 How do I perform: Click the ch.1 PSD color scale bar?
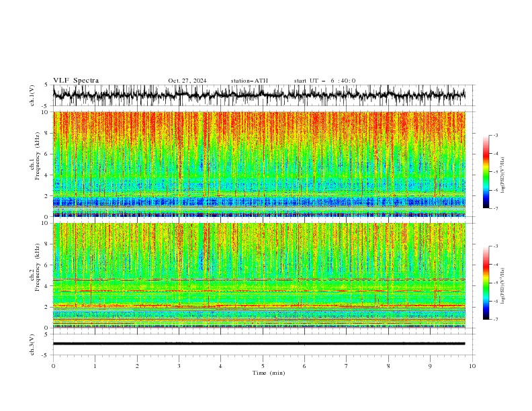[x=486, y=172]
